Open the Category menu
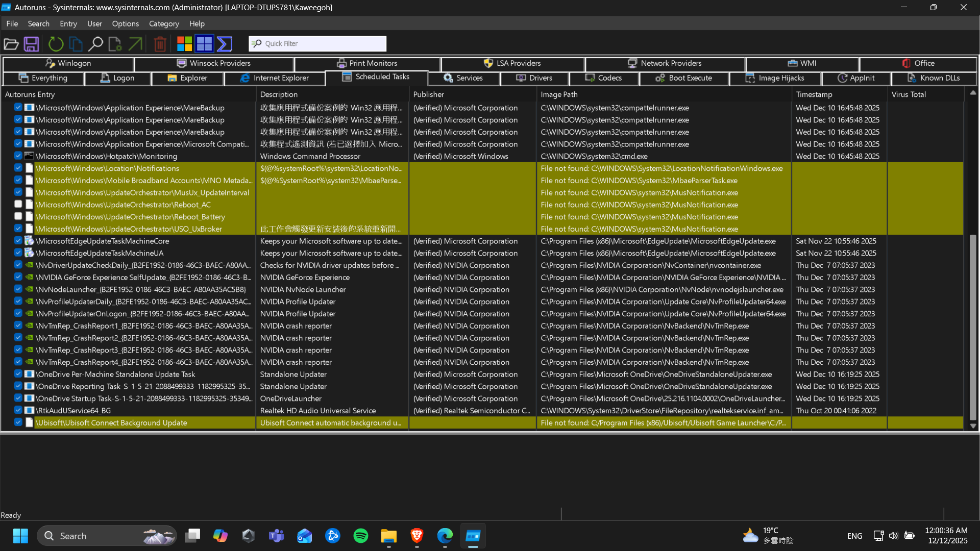The width and height of the screenshot is (980, 551). coord(164,23)
